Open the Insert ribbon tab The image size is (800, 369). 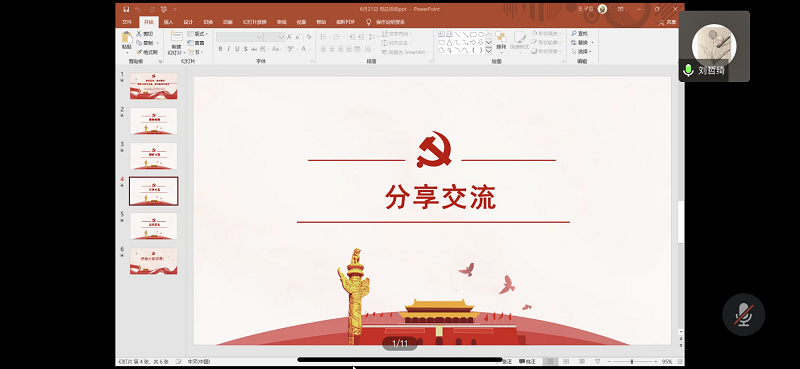168,22
